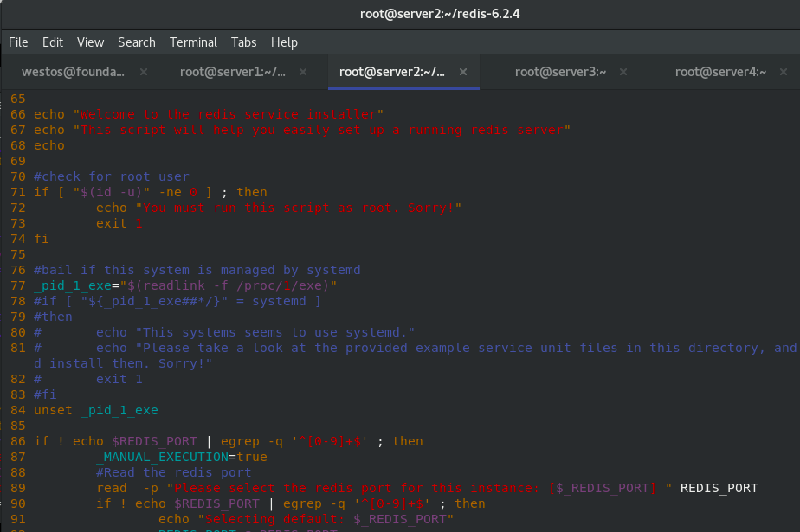Click the white 'REDIS_PORT' variable on line 89

click(719, 488)
